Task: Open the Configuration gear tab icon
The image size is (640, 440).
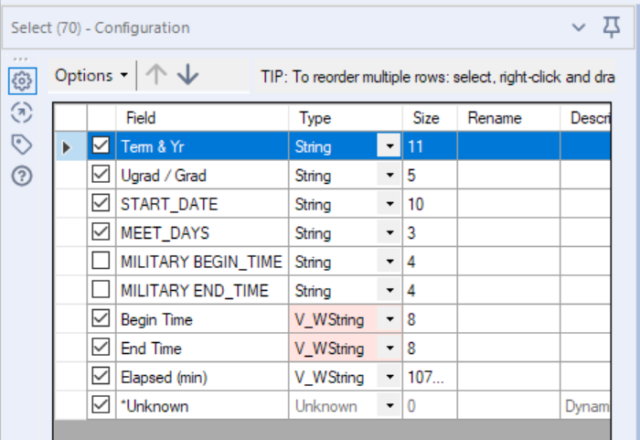Action: pos(22,81)
